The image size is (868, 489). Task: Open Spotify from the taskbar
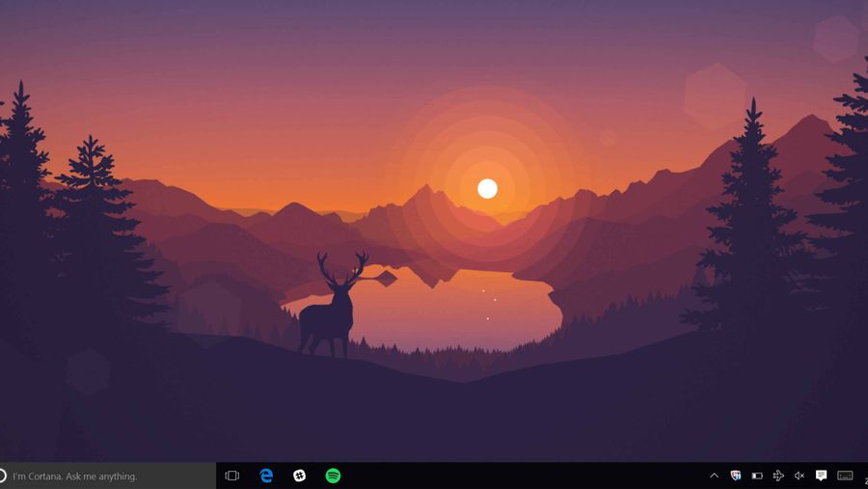333,475
